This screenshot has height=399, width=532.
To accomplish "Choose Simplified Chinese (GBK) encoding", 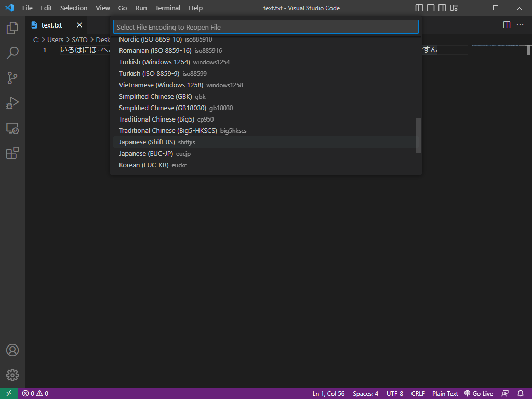I will pyautogui.click(x=265, y=96).
